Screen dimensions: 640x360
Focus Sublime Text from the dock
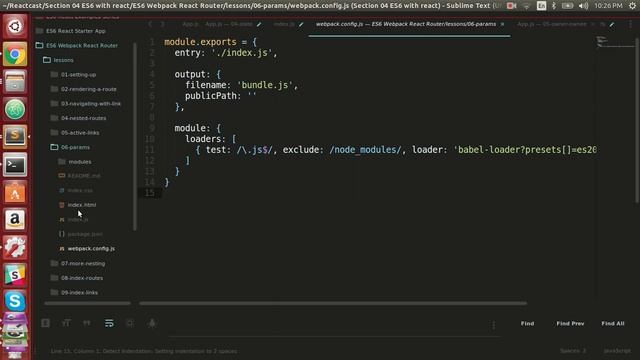point(15,136)
